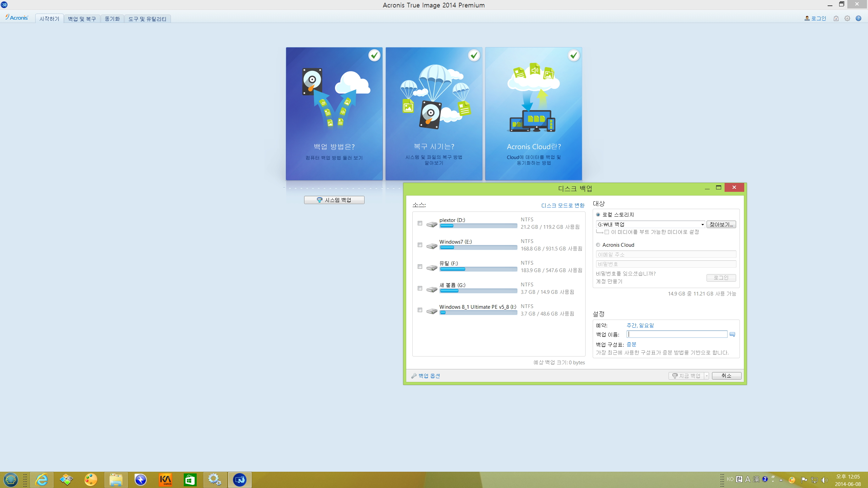This screenshot has height=488, width=868.
Task: Click the taskbar clock showing 오후 12:05
Action: click(848, 480)
